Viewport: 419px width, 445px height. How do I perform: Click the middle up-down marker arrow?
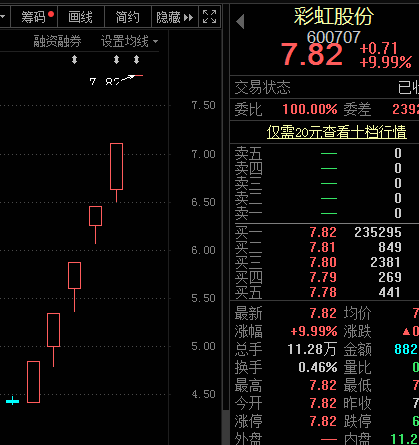pyautogui.click(x=116, y=60)
